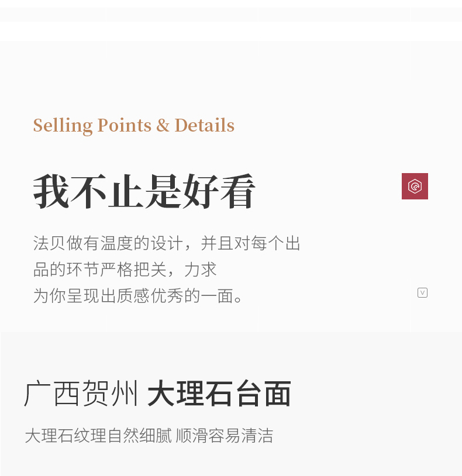
Task: Click the ampersand in the orange heading
Action: [x=163, y=125]
